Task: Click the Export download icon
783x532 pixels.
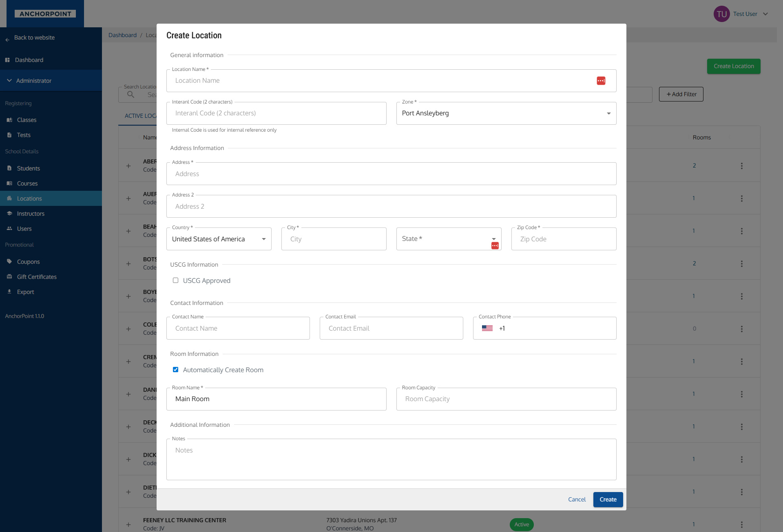Action: (9, 291)
